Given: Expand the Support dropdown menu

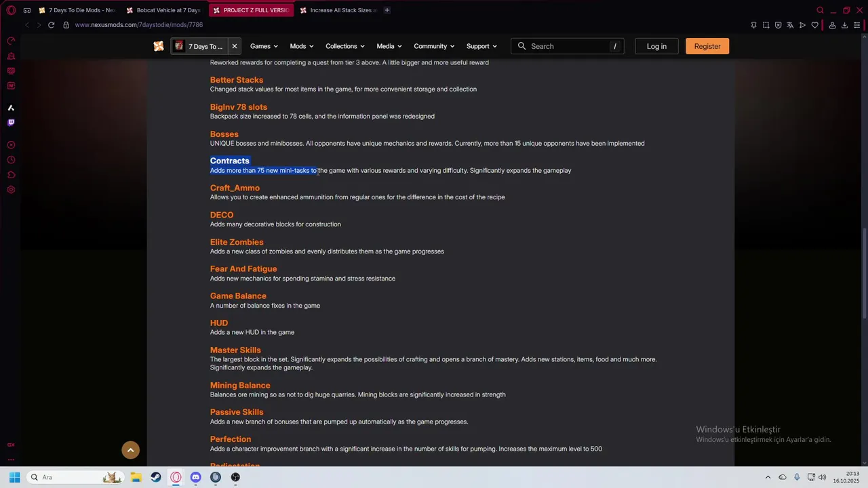Looking at the screenshot, I should [x=481, y=46].
